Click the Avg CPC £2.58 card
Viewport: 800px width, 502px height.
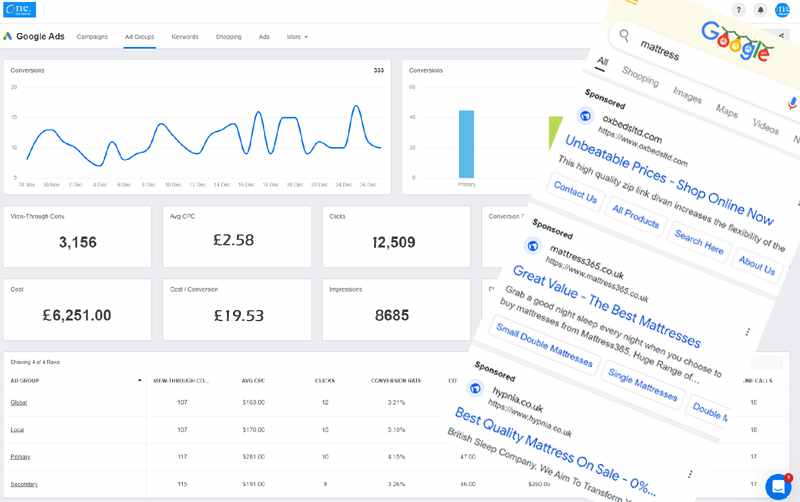(x=237, y=237)
